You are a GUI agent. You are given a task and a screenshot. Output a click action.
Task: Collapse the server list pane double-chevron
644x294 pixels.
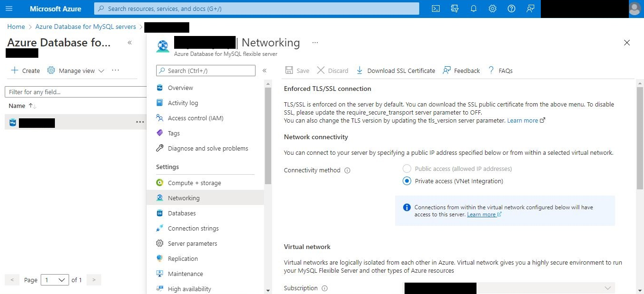point(130,43)
